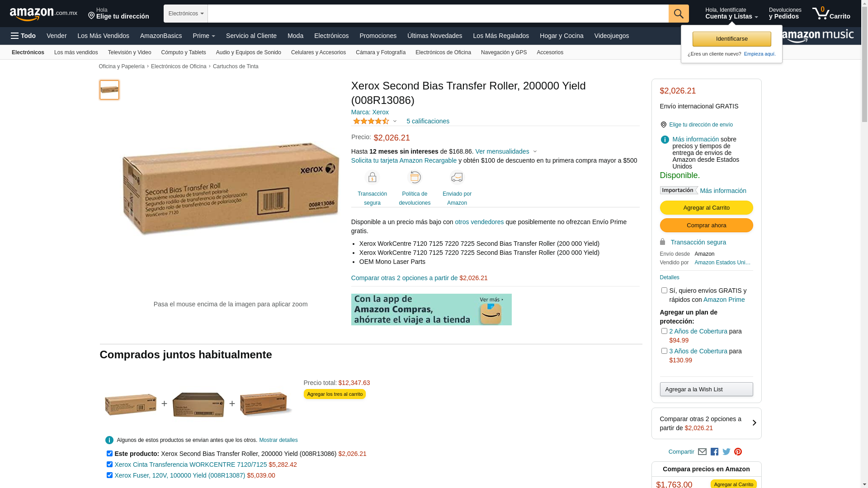Share the product via Facebook icon

[x=714, y=452]
